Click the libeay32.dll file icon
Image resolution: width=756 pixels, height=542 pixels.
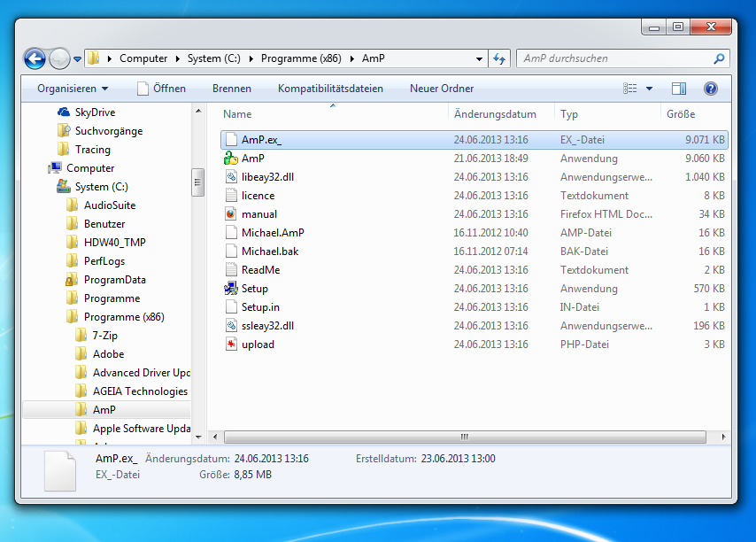pos(231,177)
